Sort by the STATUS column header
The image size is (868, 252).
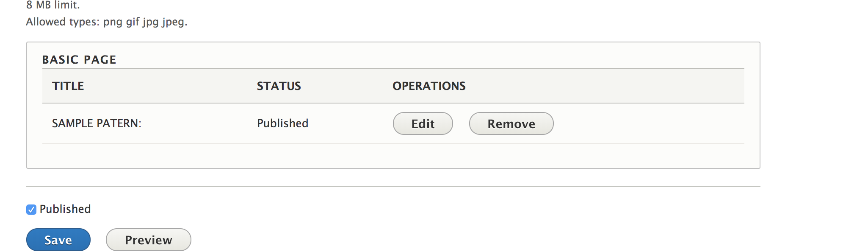tap(279, 86)
